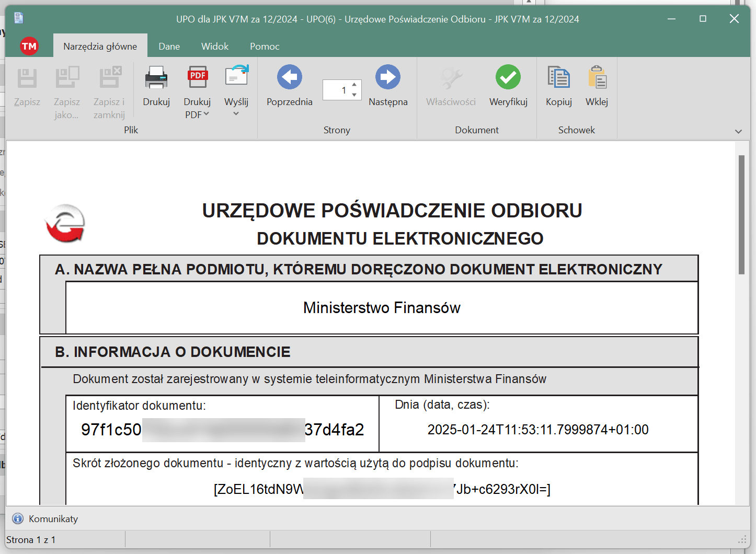Click the Wyślij envelope icon
This screenshot has width=756, height=554.
236,76
